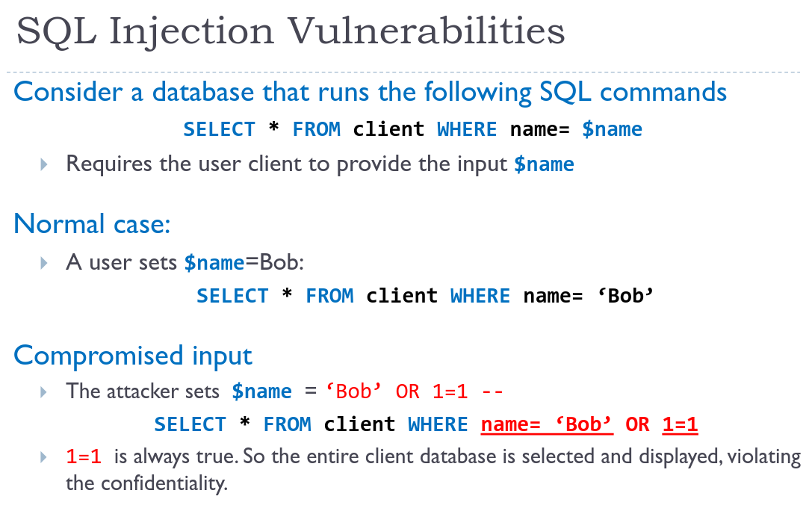Click the bullet arrow before 'Requires the user client'
Image resolution: width=812 pixels, height=511 pixels.
click(x=44, y=164)
